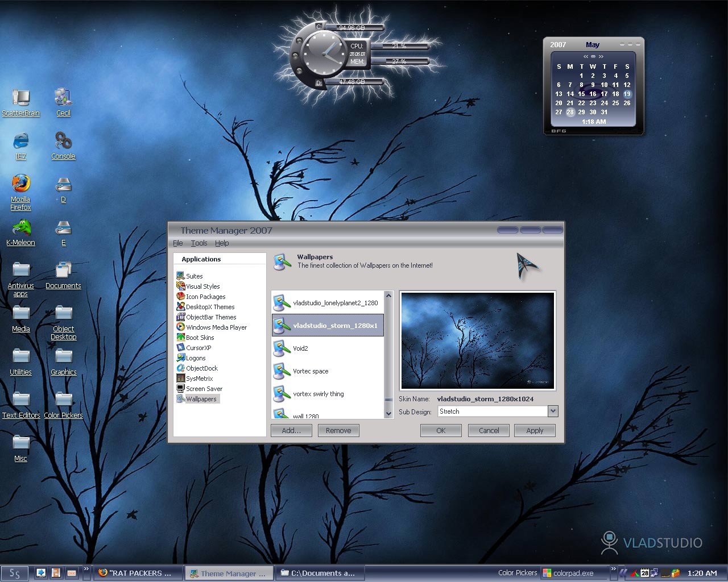Open the Tools menu
This screenshot has height=582, width=728.
coord(199,243)
